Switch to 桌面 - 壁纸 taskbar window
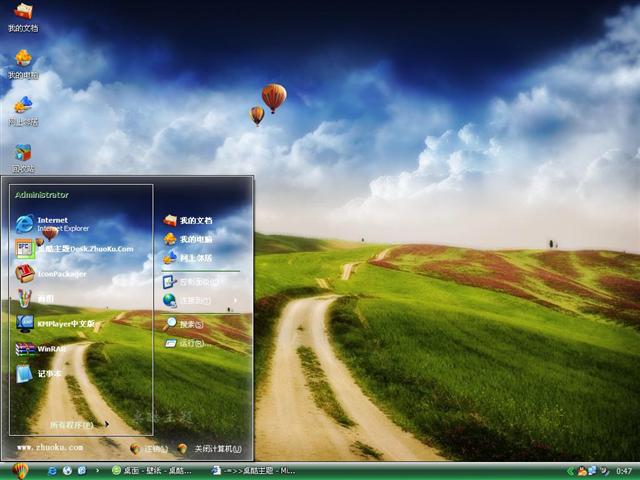Screen dimensions: 640x480 tap(152, 471)
